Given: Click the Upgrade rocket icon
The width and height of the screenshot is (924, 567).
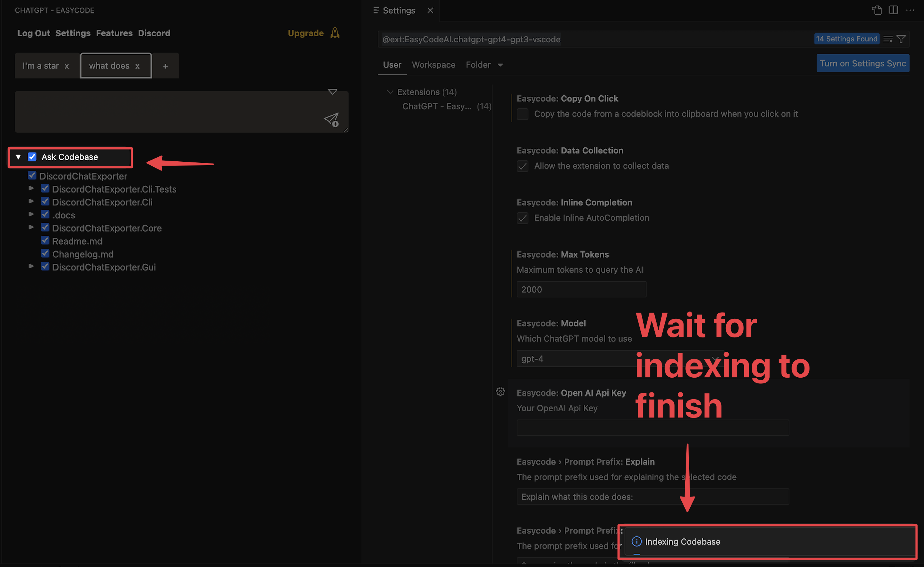Looking at the screenshot, I should point(335,33).
